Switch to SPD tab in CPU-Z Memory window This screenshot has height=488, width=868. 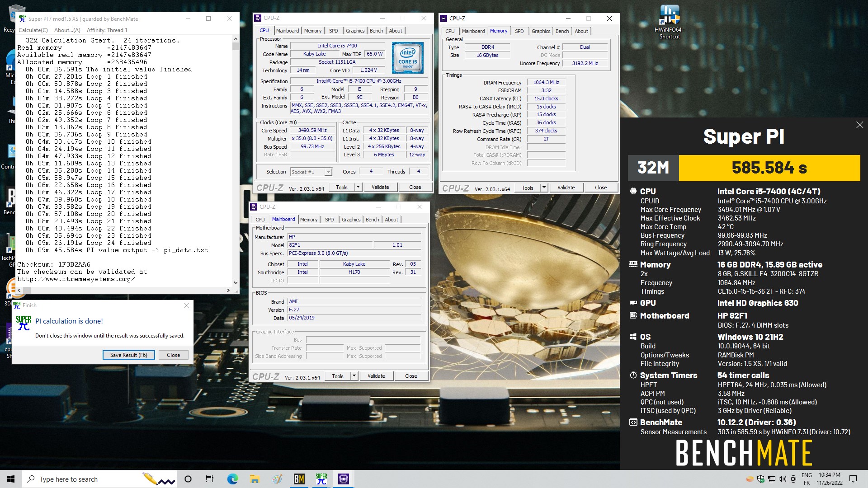pyautogui.click(x=519, y=31)
